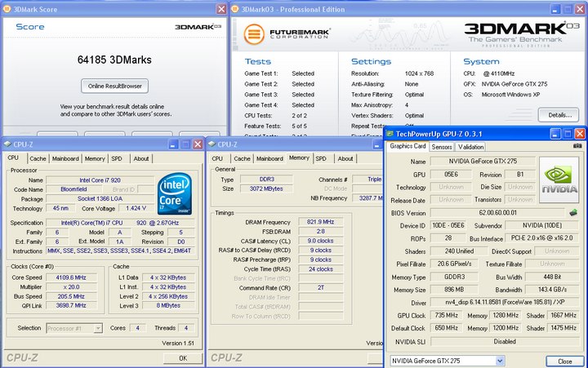
Task: Minimize the 3DMark03 Professional Edition window
Action: pyautogui.click(x=555, y=9)
